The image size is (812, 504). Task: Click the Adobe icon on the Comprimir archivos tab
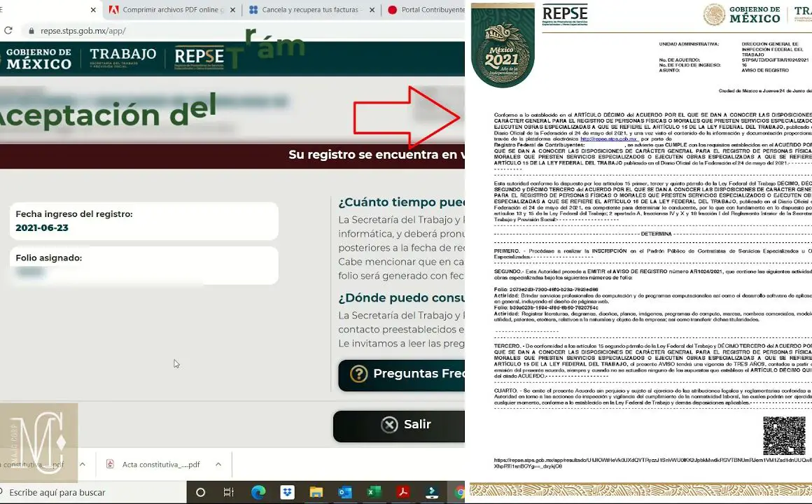(x=113, y=9)
